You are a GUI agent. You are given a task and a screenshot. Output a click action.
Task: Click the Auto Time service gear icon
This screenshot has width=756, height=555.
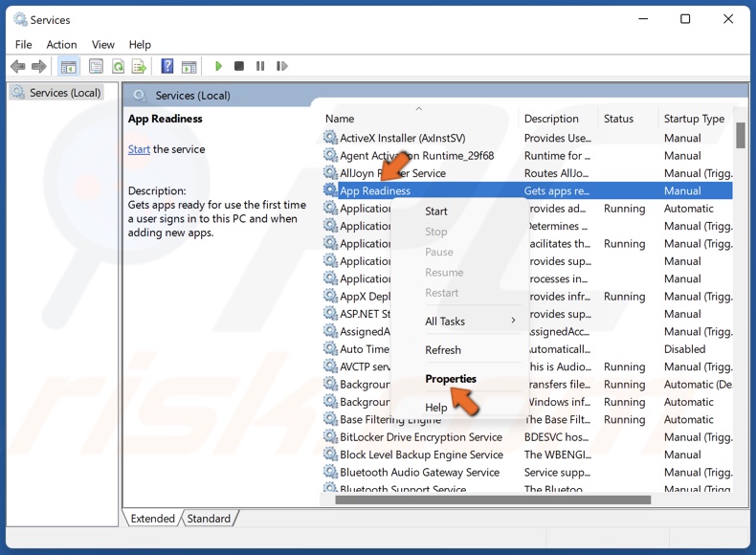coord(330,348)
